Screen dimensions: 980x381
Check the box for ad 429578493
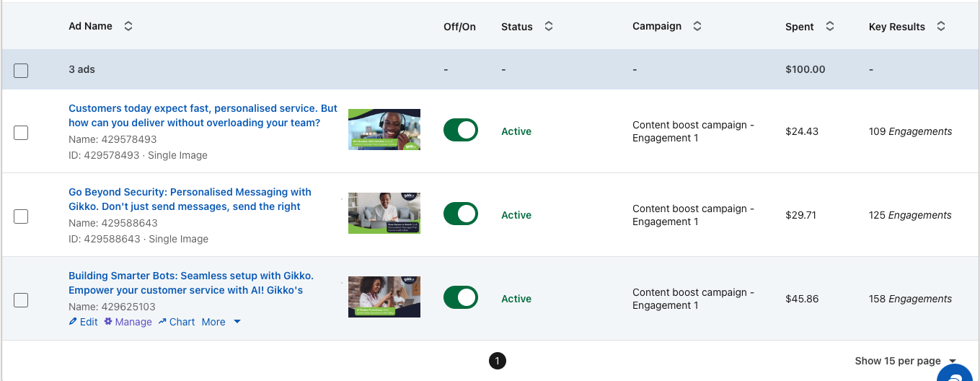coord(21,132)
